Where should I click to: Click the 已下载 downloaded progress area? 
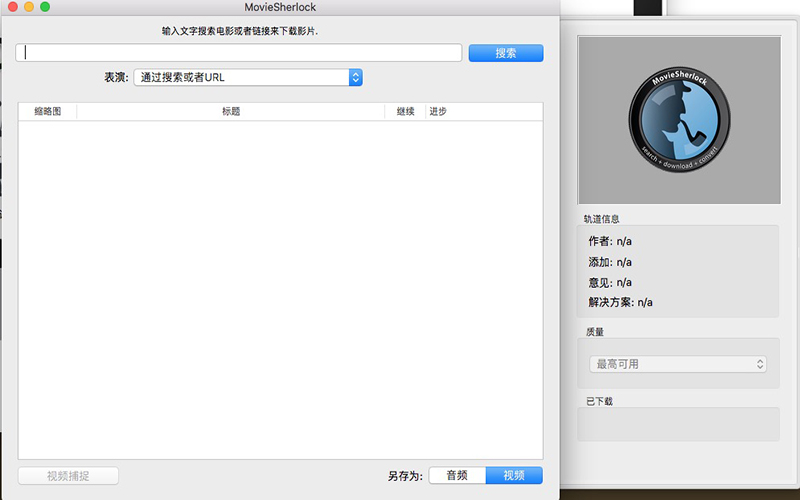coord(678,424)
